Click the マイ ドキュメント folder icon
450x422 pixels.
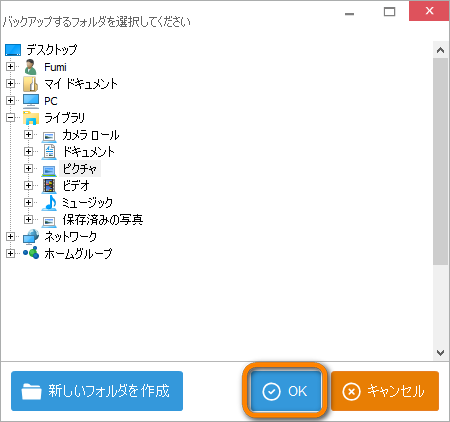point(31,84)
